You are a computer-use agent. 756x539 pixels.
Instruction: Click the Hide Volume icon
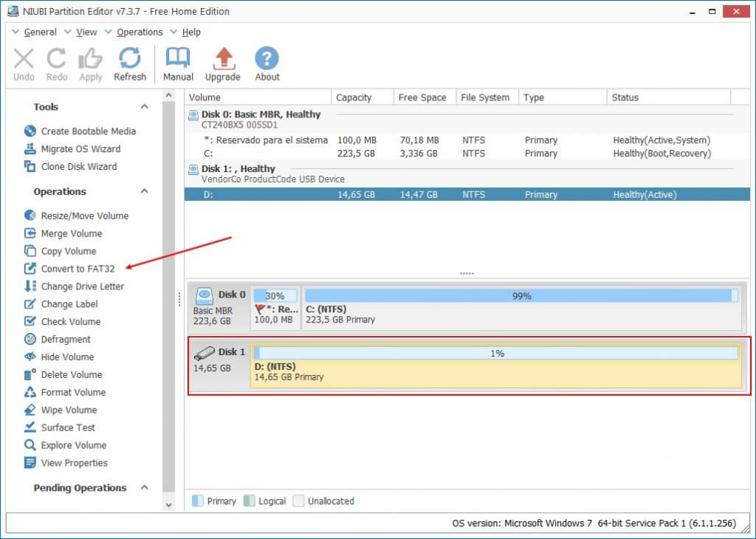click(30, 357)
